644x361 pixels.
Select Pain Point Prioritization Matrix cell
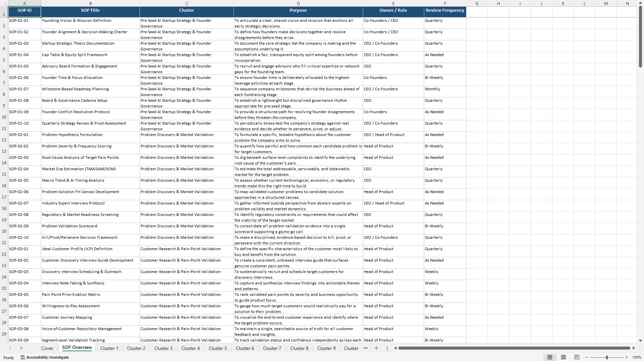tap(90, 297)
